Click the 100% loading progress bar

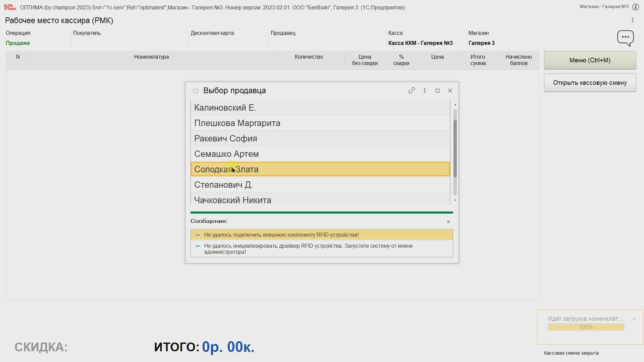[x=586, y=327]
